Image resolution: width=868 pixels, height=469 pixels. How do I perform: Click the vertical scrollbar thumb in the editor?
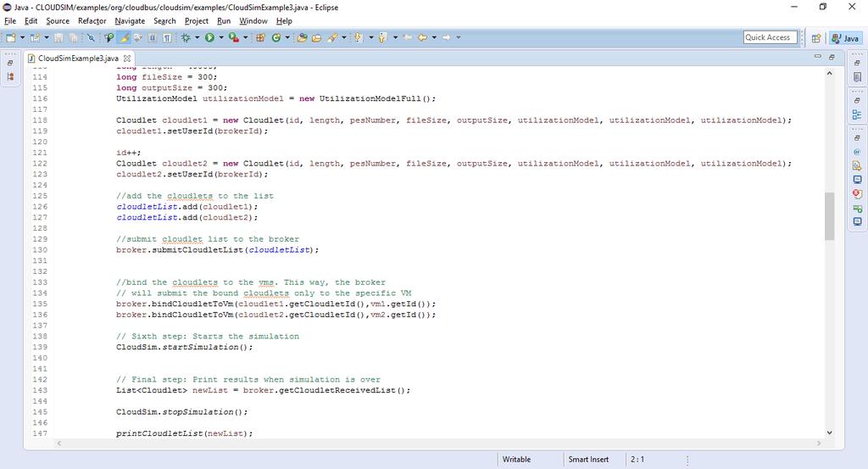tap(829, 216)
